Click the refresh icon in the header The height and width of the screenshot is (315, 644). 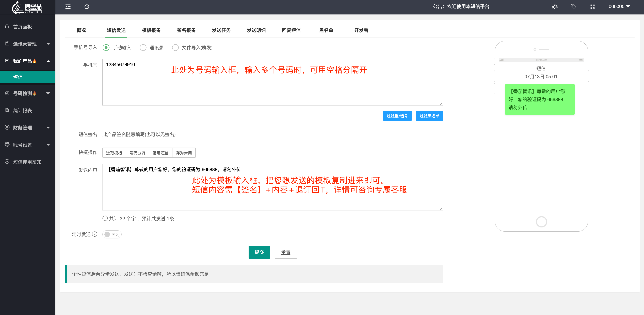[87, 7]
